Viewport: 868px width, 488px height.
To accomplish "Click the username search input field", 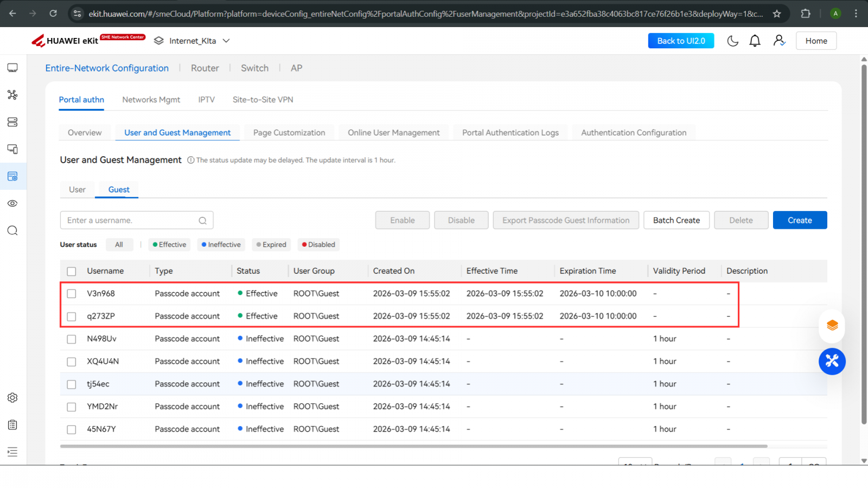I will tap(130, 220).
